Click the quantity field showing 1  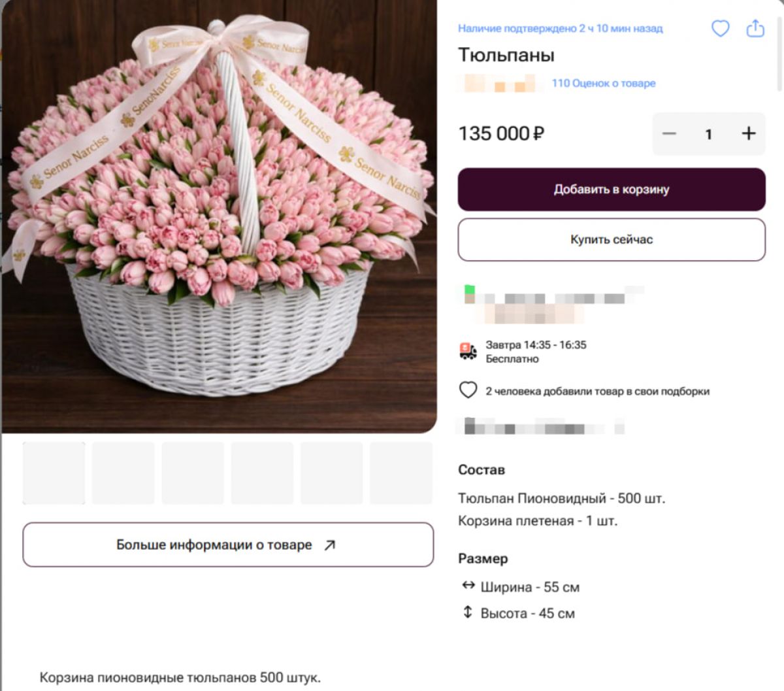pos(708,134)
